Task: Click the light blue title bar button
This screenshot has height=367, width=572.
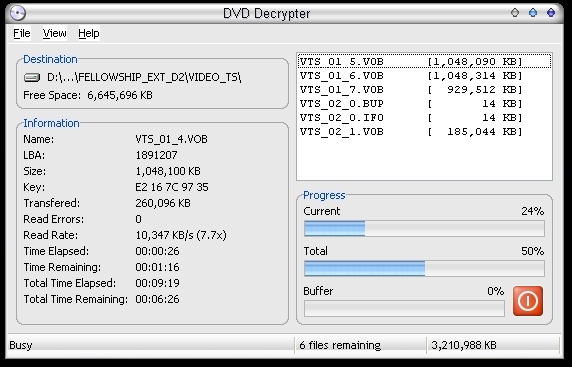Action: point(533,13)
